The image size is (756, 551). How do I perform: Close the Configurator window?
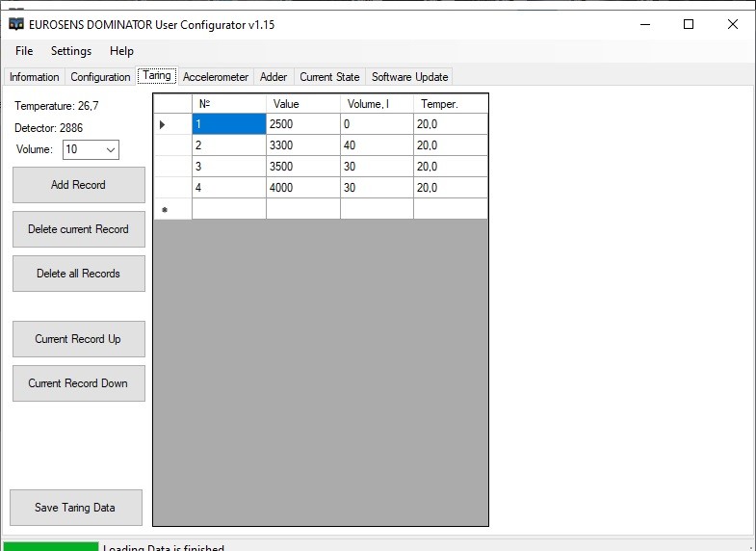732,24
